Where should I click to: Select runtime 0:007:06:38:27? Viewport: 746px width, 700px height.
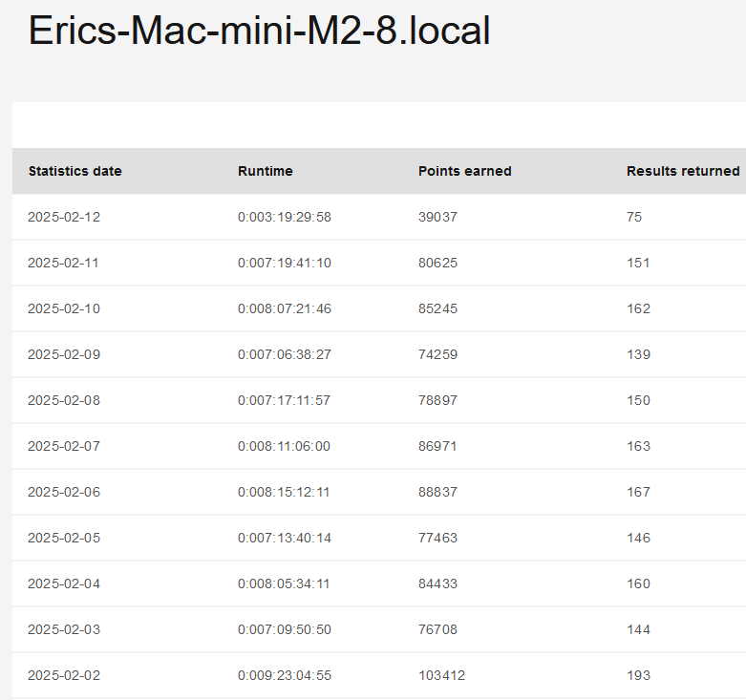[x=285, y=354]
